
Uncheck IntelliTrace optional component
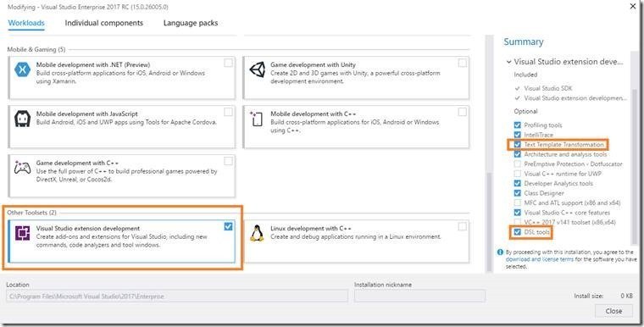point(518,135)
